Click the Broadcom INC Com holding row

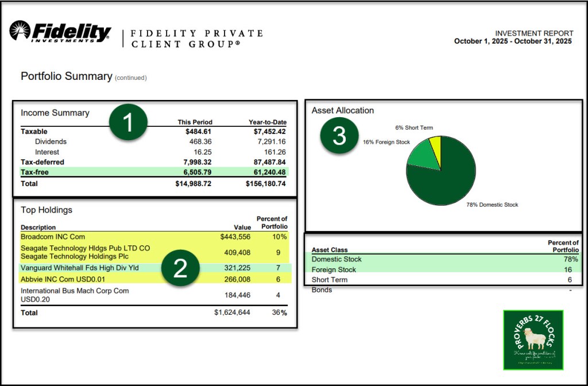click(52, 237)
